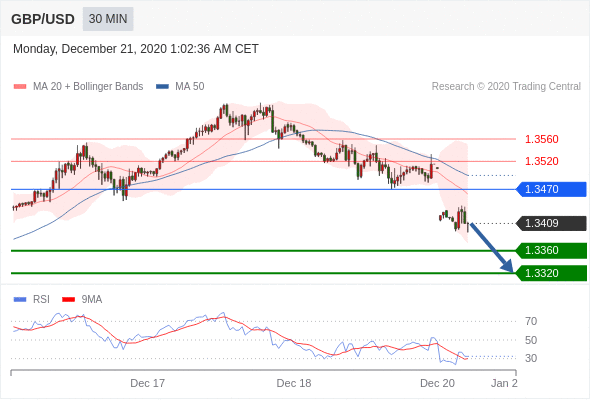The image size is (590, 400).
Task: Click the 30 MIN timeframe badge
Action: point(108,19)
